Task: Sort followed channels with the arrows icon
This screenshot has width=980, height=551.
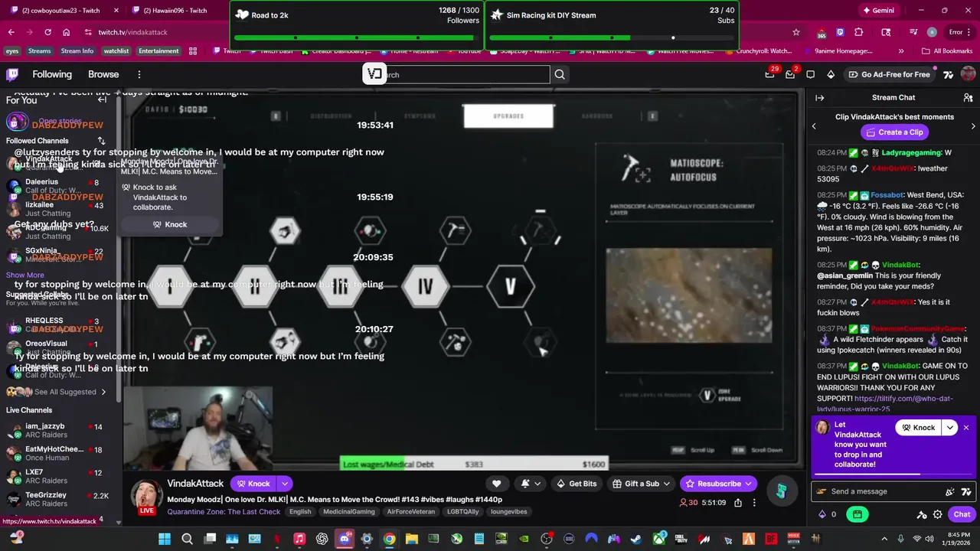Action: 101,141
